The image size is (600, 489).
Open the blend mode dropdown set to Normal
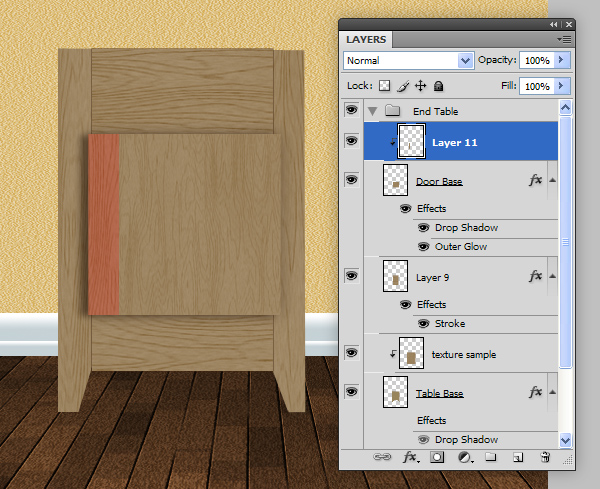click(407, 61)
